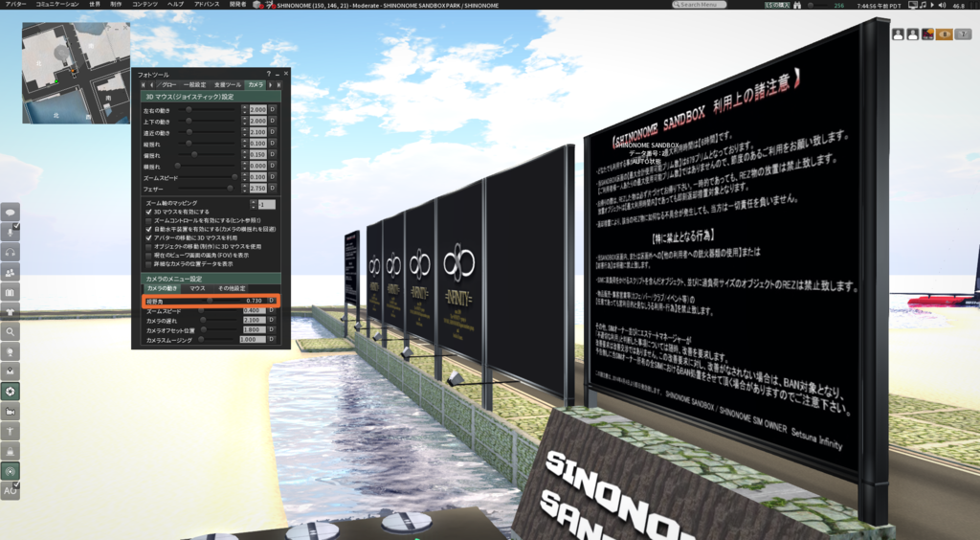Image resolution: width=980 pixels, height=540 pixels.
Task: Click stepper arrows for 上下の動き value
Action: [x=245, y=121]
